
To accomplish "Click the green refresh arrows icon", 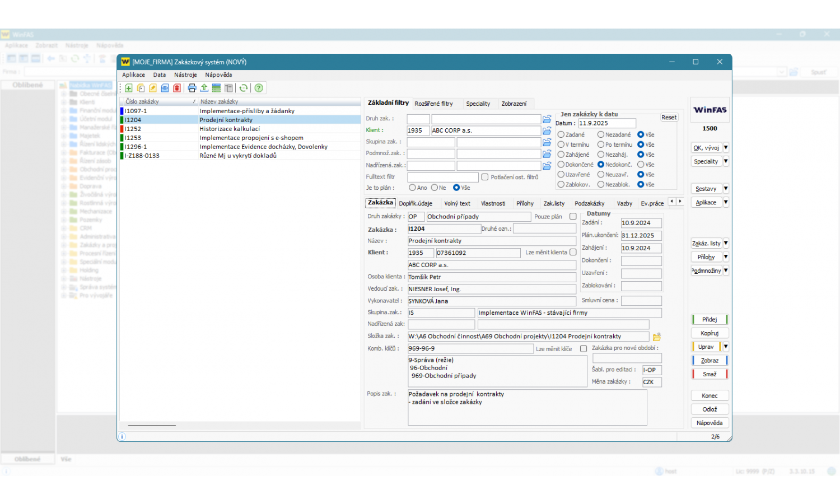I will 244,88.
